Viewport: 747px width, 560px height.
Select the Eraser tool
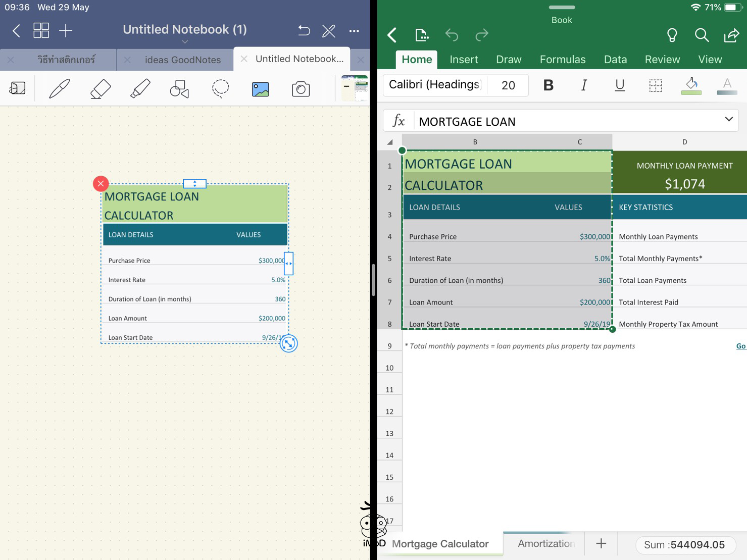[100, 89]
